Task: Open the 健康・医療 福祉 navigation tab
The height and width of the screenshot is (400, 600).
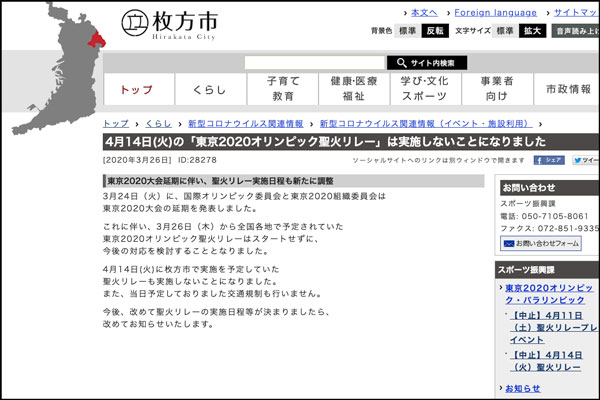Action: pos(354,89)
